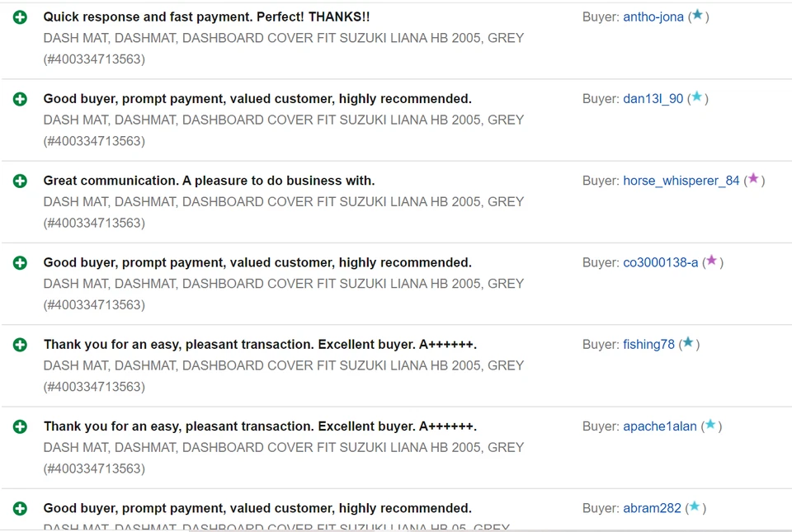View buyer fishing78's profile
The height and width of the screenshot is (532, 792).
[x=648, y=345]
